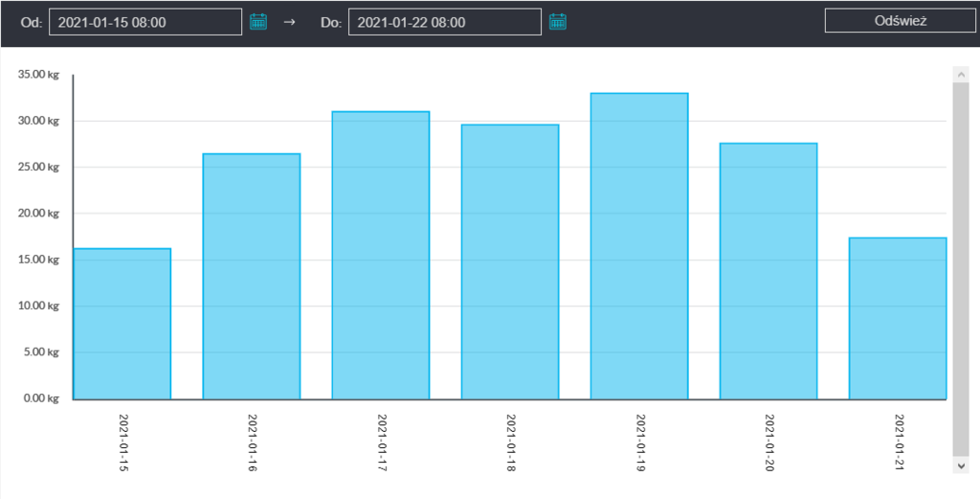This screenshot has width=980, height=499.
Task: Select the bar for 2021-01-21
Action: coord(898,318)
